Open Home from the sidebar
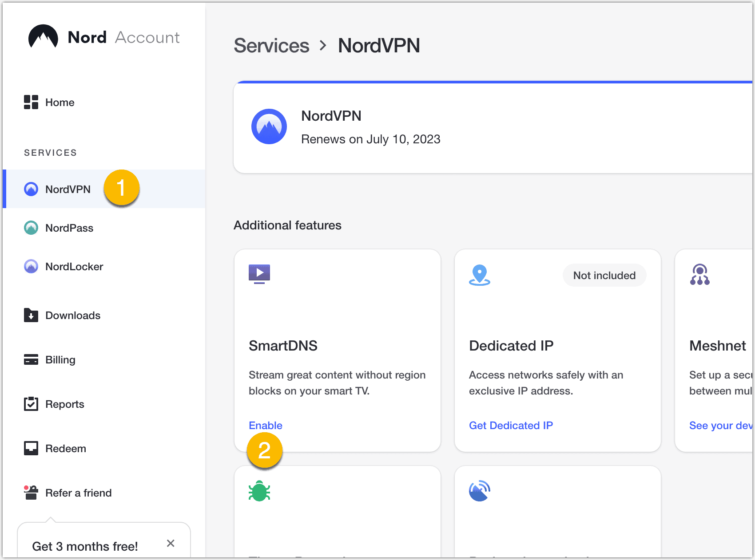The height and width of the screenshot is (560, 755). click(60, 103)
